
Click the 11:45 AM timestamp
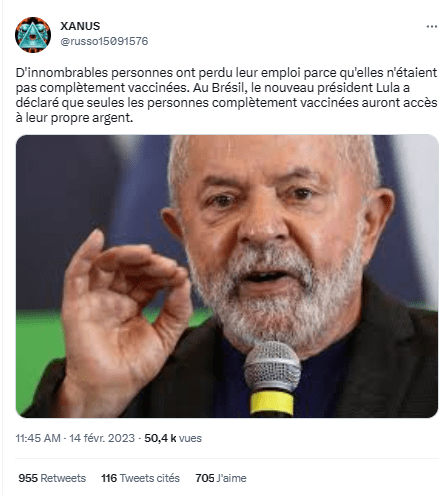[x=38, y=438]
